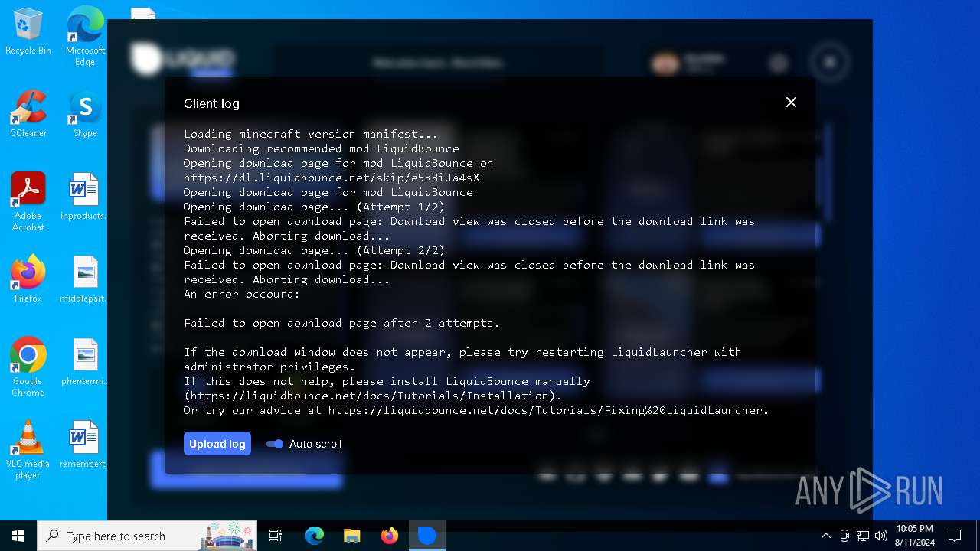Viewport: 980px width, 551px height.
Task: Open the Windows Start menu
Action: [18, 536]
